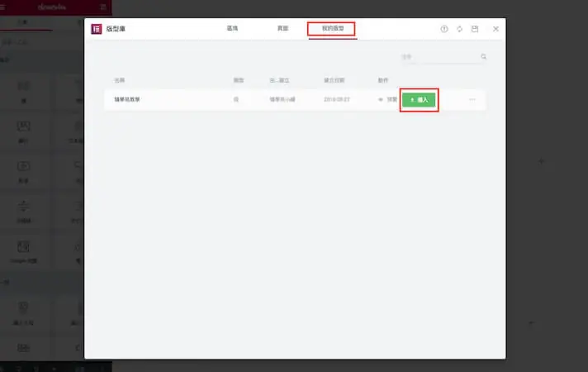Click the sync library arrows icon

pyautogui.click(x=459, y=29)
